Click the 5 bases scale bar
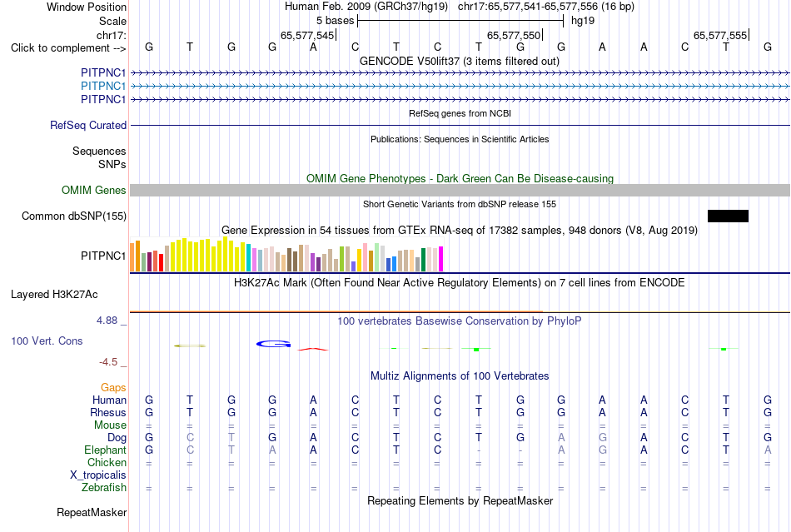Screen dimensions: 791x532 (460, 21)
